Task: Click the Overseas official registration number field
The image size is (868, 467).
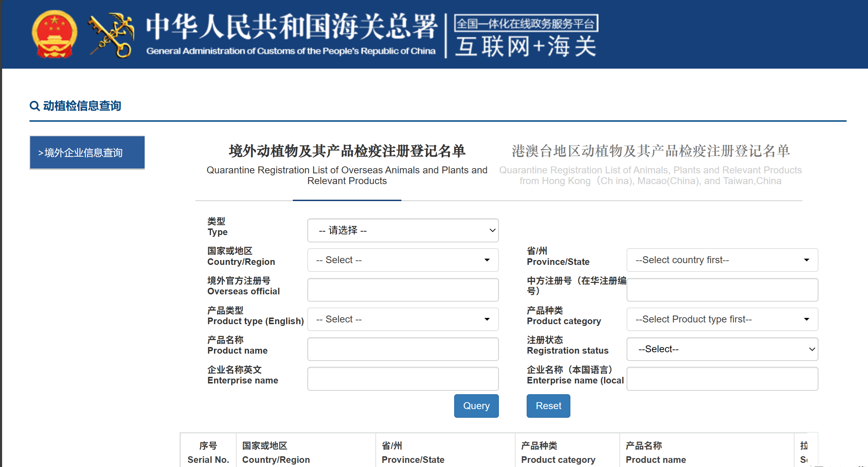Action: (x=403, y=290)
